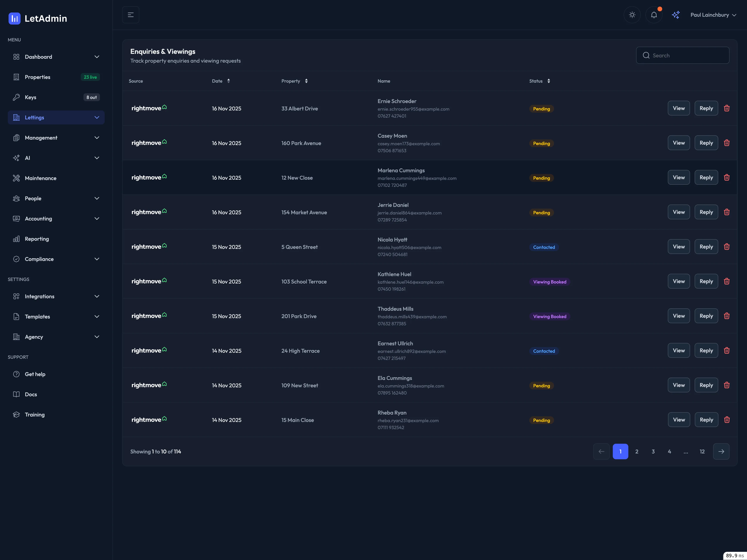Collapse the Lettings section chevron

coord(97,117)
